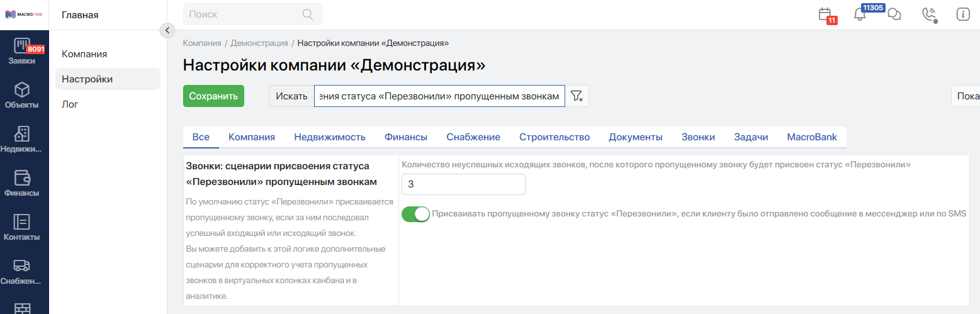Open the Недвижимость building icon
This screenshot has height=314, width=980.
[x=22, y=133]
